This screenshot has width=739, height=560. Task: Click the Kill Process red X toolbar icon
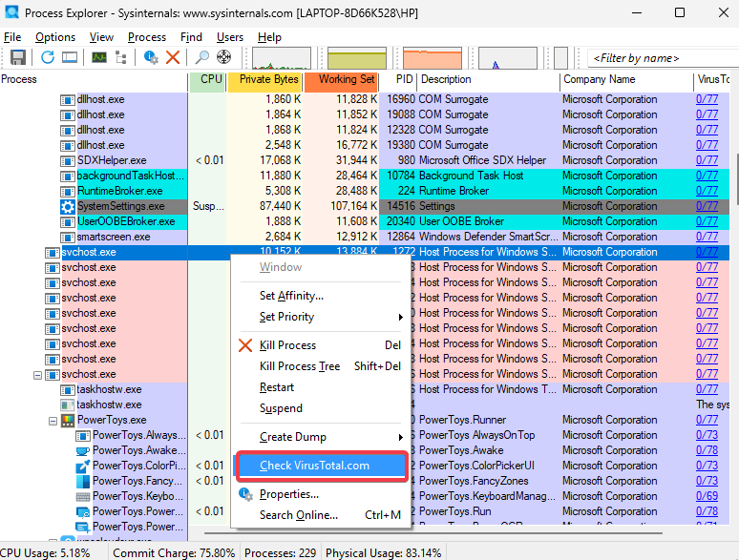173,57
